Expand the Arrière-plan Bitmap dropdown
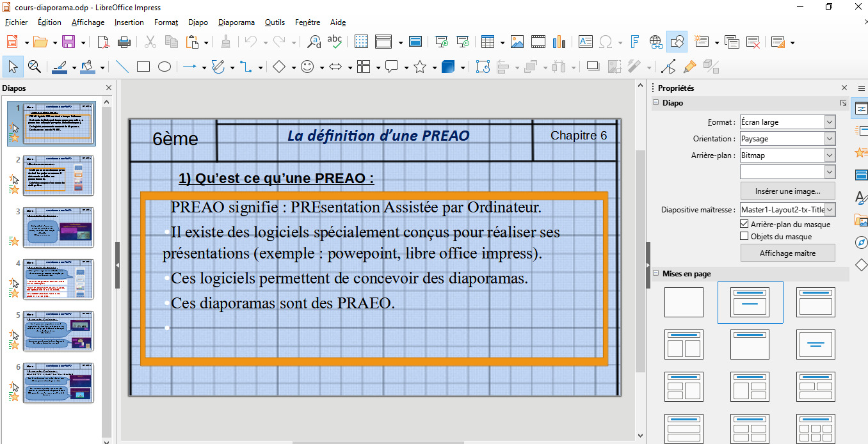The image size is (868, 444). coord(830,155)
